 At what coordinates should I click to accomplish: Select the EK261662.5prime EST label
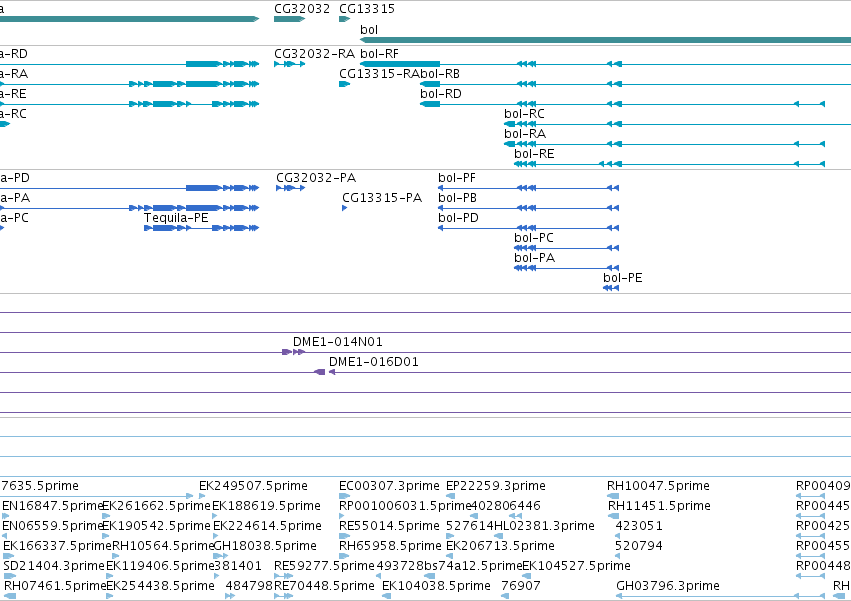pos(156,506)
